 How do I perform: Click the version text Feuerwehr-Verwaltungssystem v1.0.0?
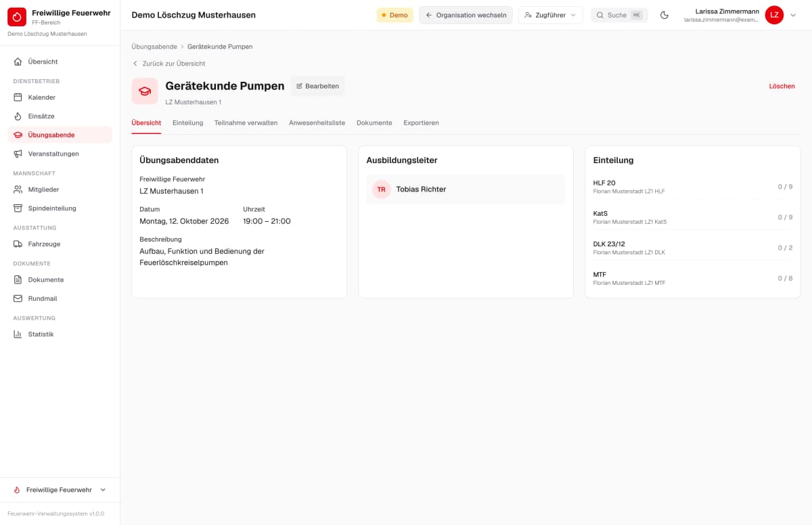pos(55,513)
